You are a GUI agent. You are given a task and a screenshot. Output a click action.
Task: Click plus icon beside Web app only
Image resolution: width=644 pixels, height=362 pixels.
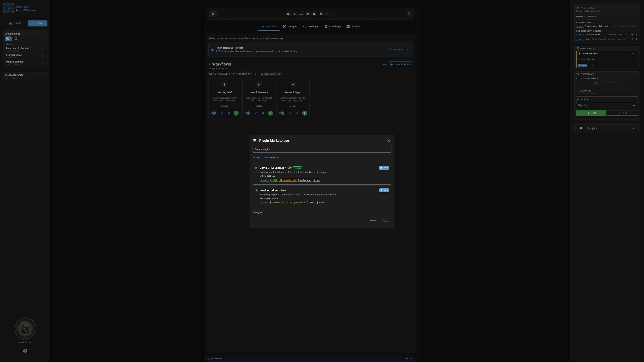pos(255,74)
